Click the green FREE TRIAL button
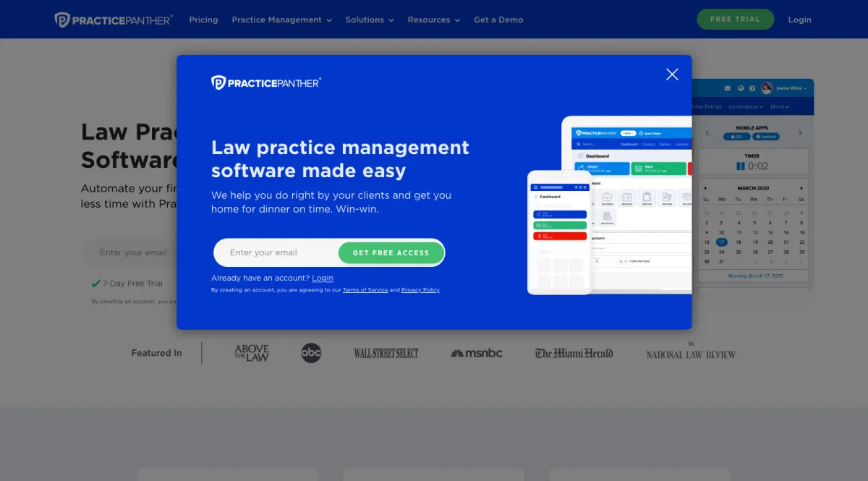This screenshot has width=868, height=481. pos(735,20)
